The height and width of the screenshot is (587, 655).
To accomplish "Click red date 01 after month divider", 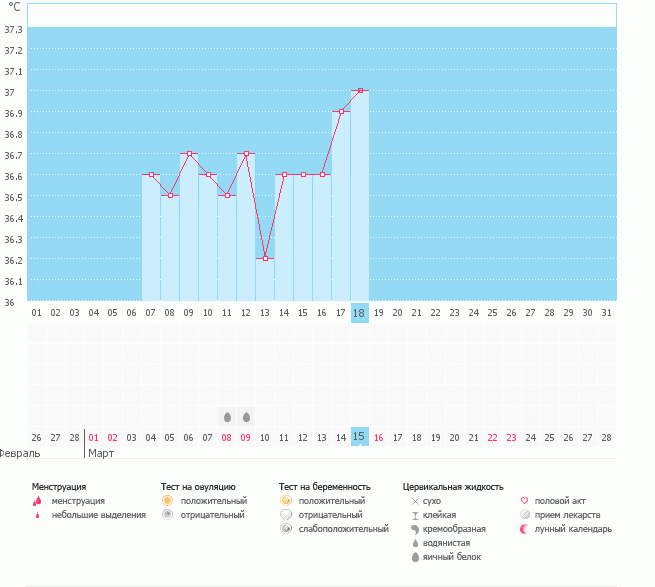I will pos(94,438).
